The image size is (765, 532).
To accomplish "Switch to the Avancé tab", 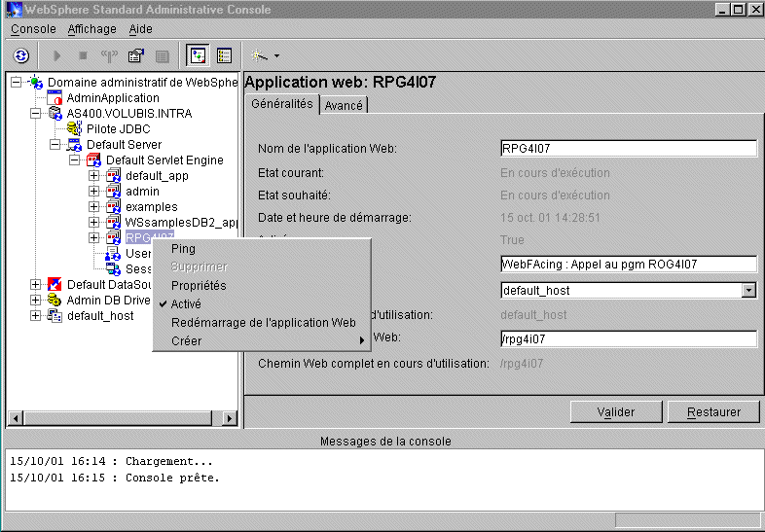I will point(344,105).
